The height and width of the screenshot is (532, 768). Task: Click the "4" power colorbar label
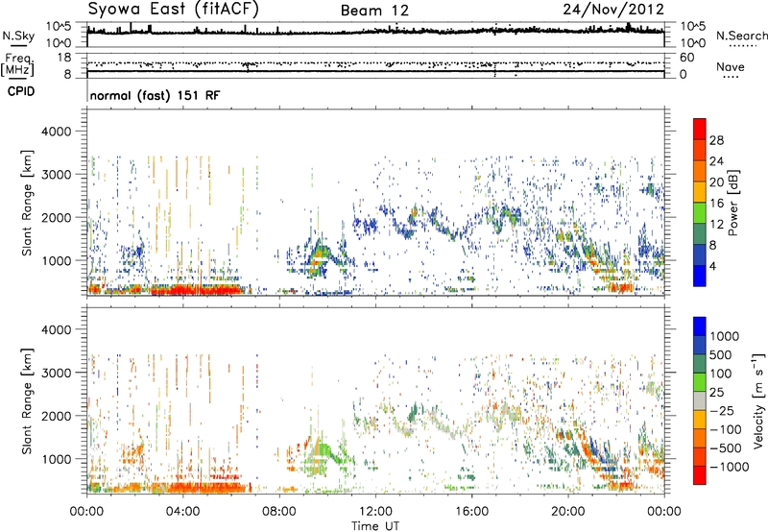point(712,267)
